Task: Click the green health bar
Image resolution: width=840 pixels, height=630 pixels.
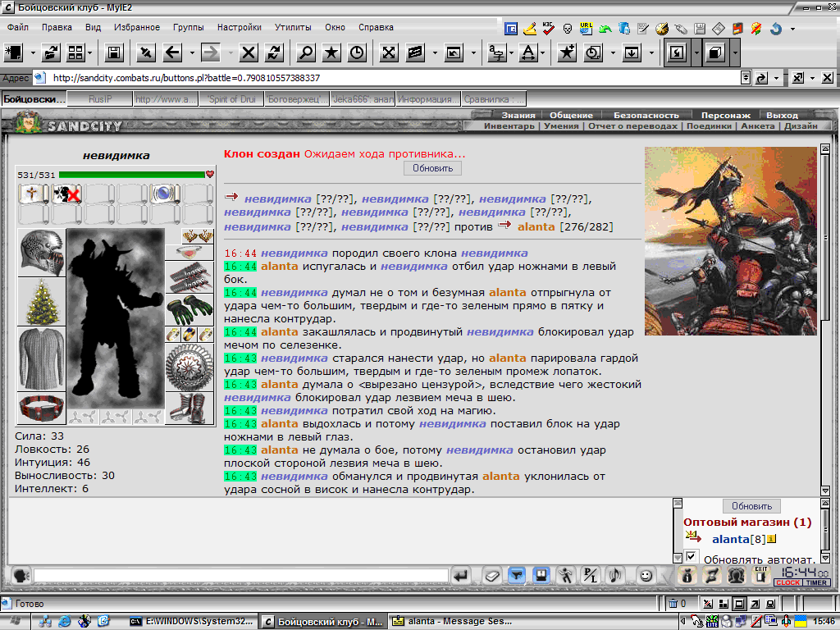Action: tap(132, 175)
